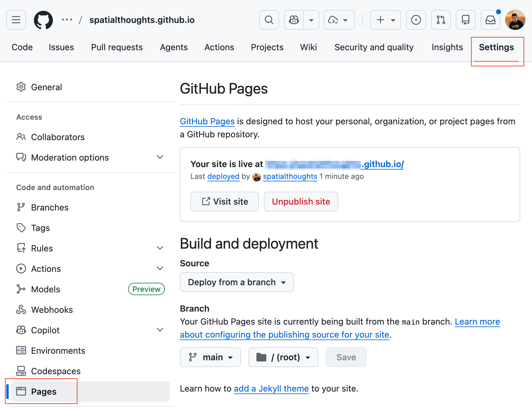Open the notifications inbox icon

coord(490,20)
